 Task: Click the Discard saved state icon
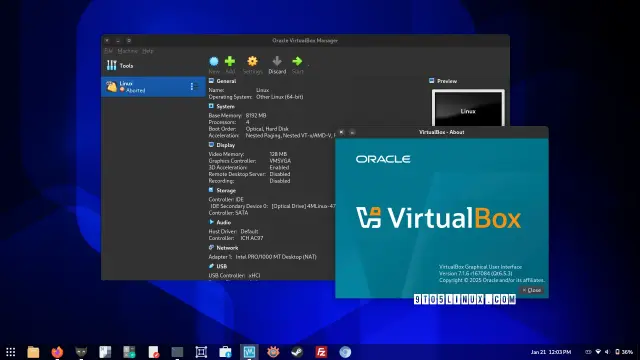point(277,61)
